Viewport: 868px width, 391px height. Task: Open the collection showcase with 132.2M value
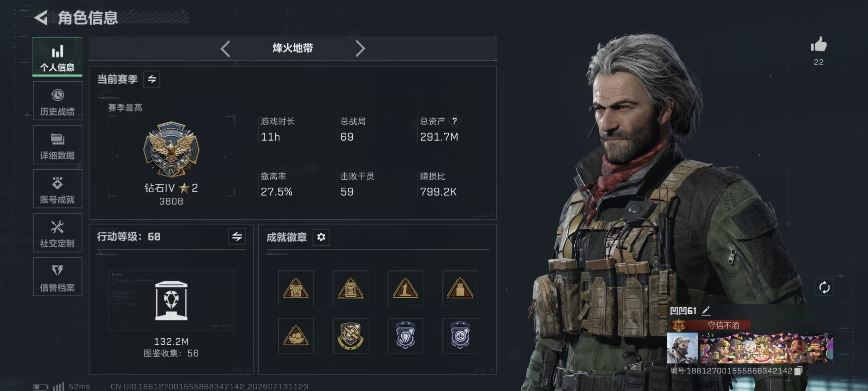click(171, 301)
